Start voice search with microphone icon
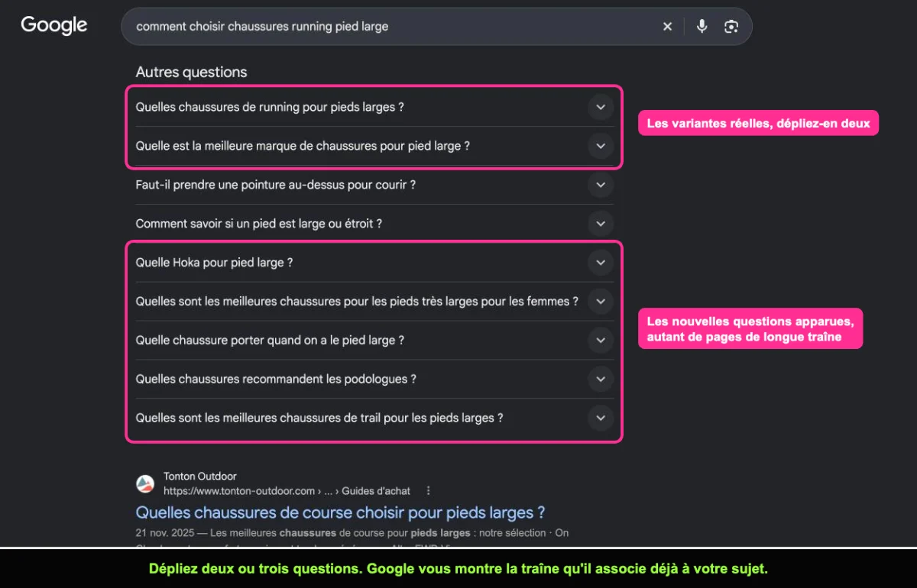 [702, 27]
